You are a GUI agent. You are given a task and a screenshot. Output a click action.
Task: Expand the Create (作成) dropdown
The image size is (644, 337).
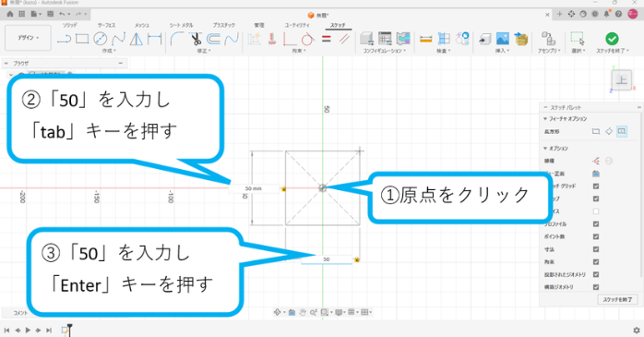[x=109, y=51]
